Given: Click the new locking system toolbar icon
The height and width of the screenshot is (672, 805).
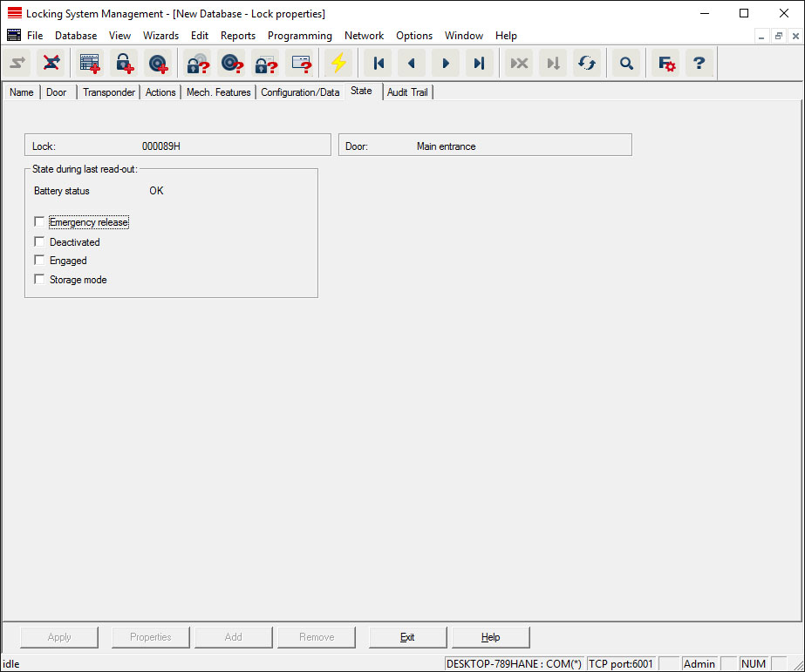Looking at the screenshot, I should coord(90,64).
